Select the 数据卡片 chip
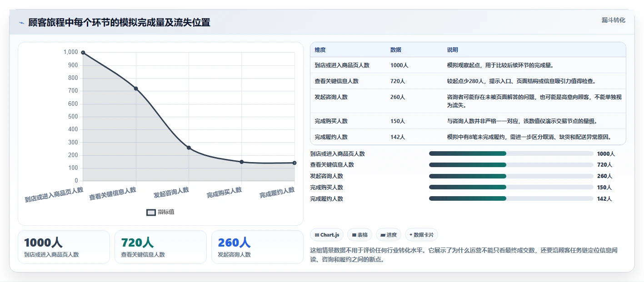Viewport: 644px width, 282px height. click(421, 235)
